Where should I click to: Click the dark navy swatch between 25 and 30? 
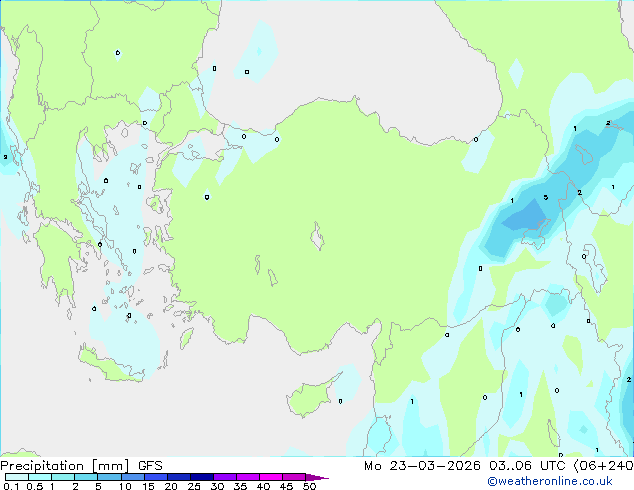[x=202, y=477]
